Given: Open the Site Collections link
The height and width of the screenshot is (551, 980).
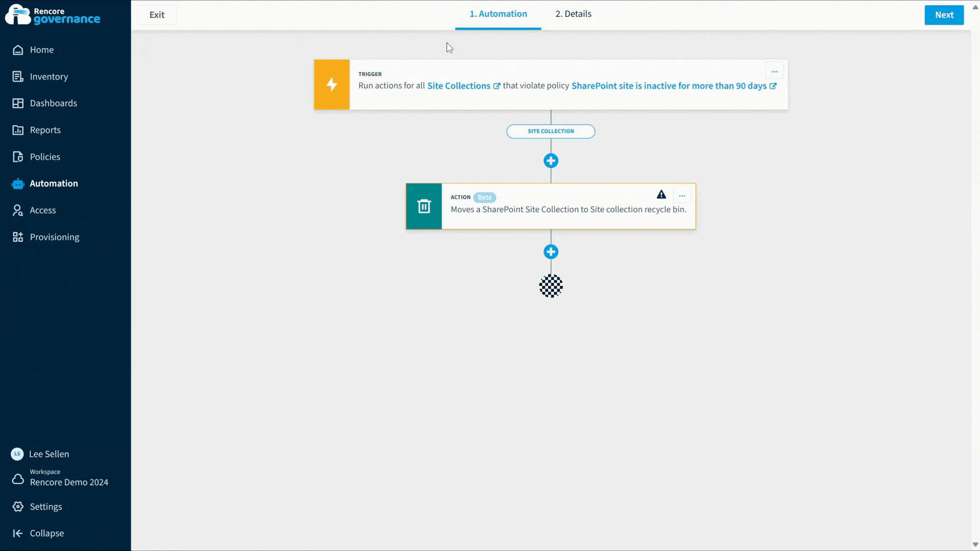Looking at the screenshot, I should [x=459, y=86].
